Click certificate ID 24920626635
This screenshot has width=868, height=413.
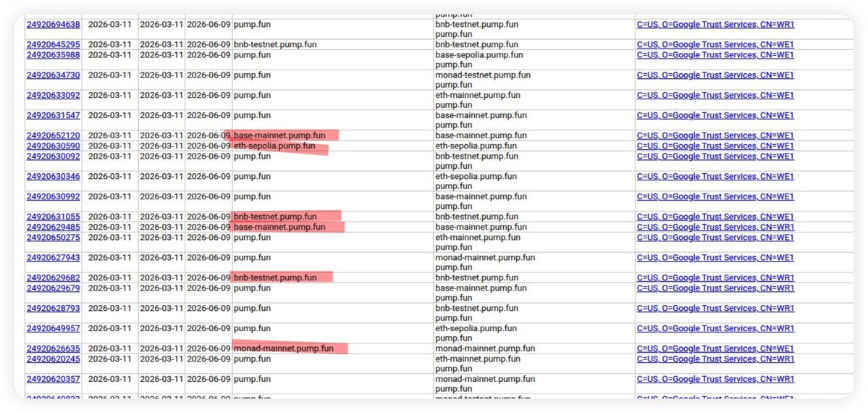(54, 349)
